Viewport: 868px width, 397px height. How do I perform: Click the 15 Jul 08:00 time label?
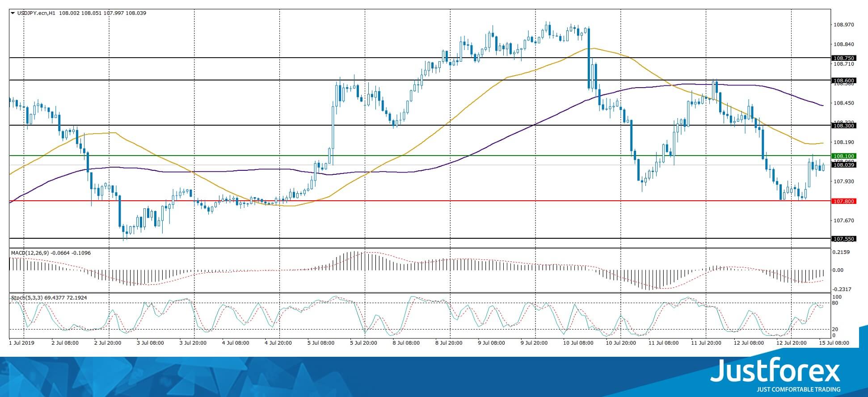[x=834, y=343]
